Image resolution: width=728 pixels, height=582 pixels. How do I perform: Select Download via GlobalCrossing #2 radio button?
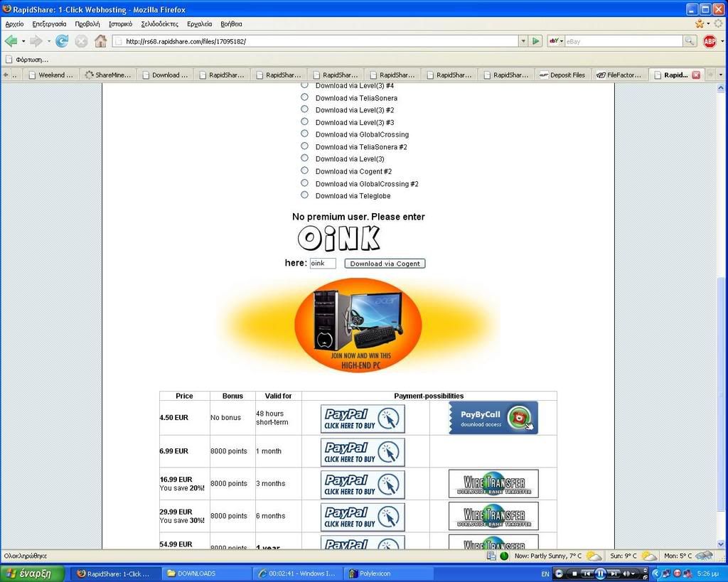click(304, 183)
